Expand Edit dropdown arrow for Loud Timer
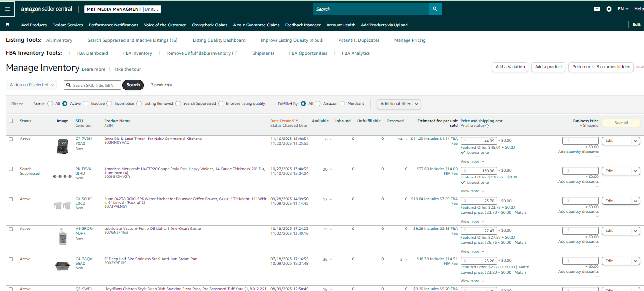The image size is (644, 291). 636,141
